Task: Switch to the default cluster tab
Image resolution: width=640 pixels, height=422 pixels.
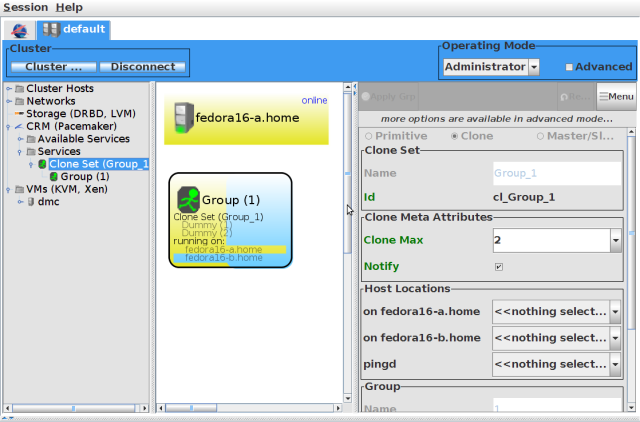Action: coord(77,29)
